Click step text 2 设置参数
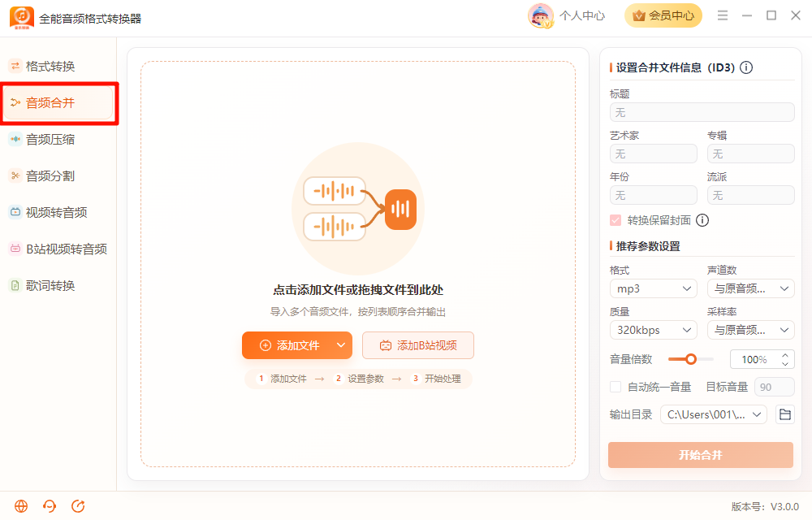Viewport: 812px width, 520px height. [x=360, y=379]
